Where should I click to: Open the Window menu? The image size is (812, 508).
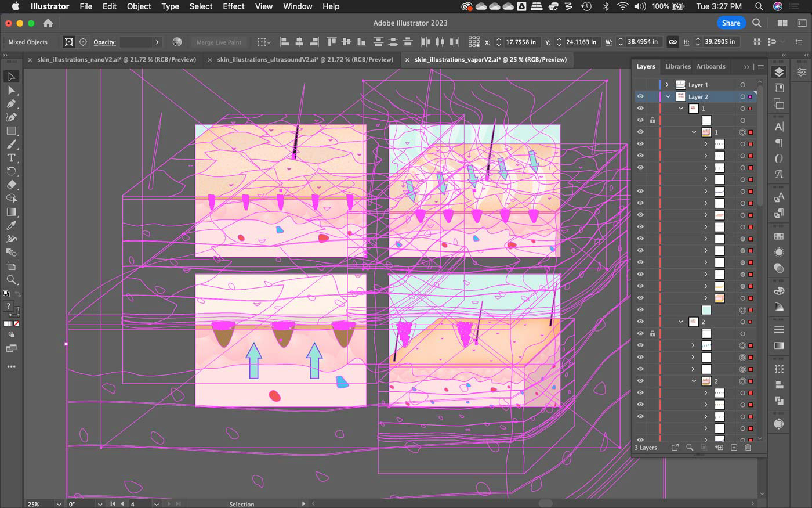coord(298,6)
